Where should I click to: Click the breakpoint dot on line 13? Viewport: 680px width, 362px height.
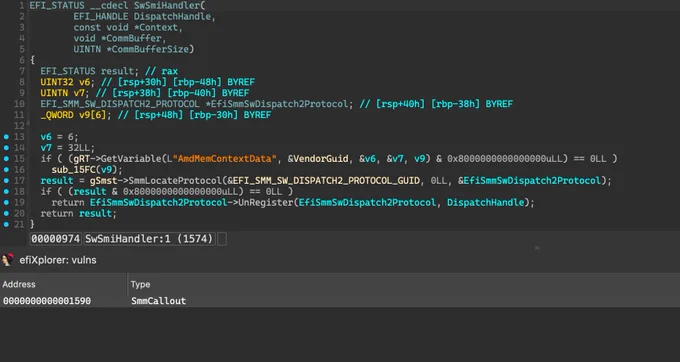[6, 137]
